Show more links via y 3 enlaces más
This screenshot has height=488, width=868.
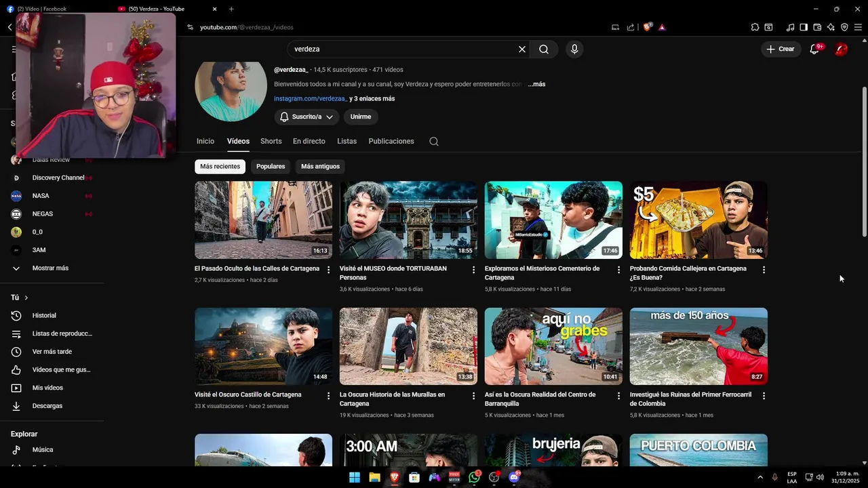click(372, 98)
